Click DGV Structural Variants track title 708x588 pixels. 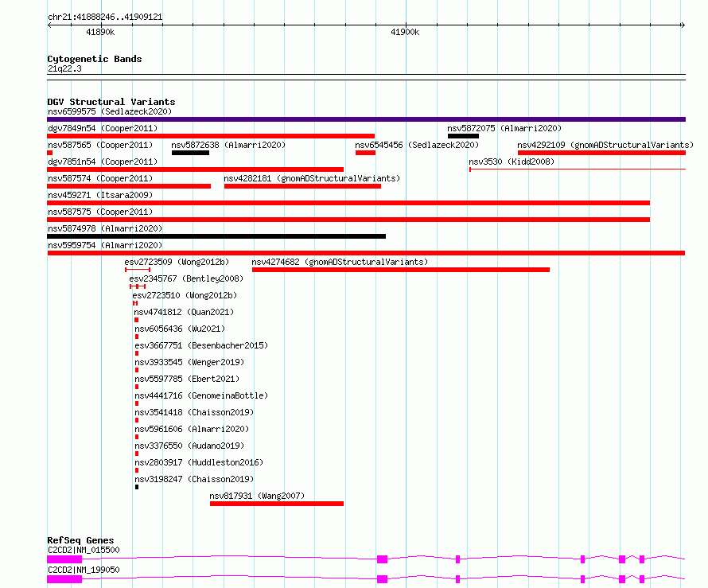111,102
